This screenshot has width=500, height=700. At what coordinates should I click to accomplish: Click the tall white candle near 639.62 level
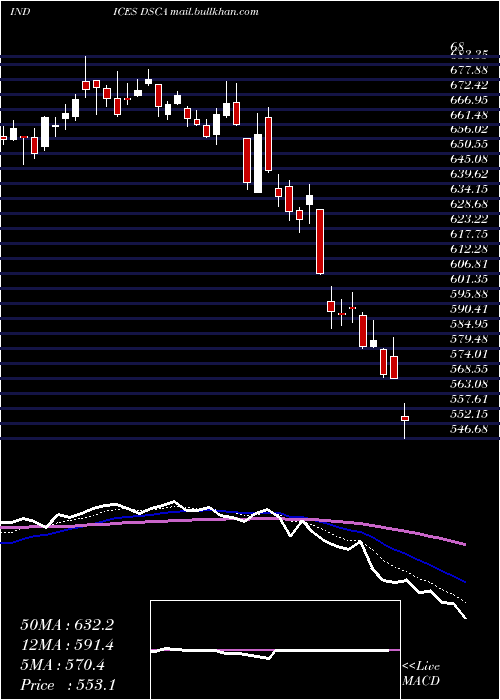258,163
